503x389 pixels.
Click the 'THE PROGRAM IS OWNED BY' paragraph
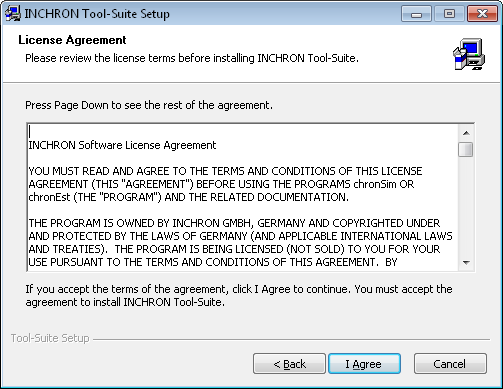[240, 243]
